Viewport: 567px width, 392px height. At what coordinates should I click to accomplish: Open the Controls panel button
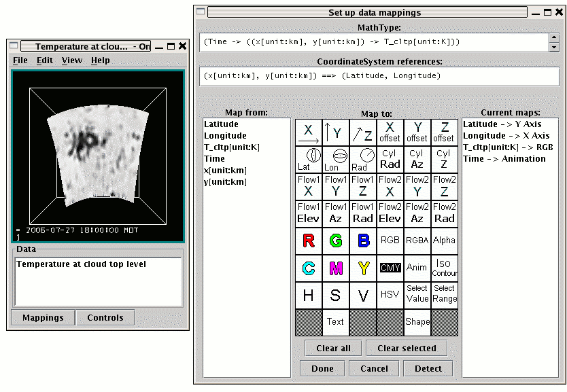point(105,317)
